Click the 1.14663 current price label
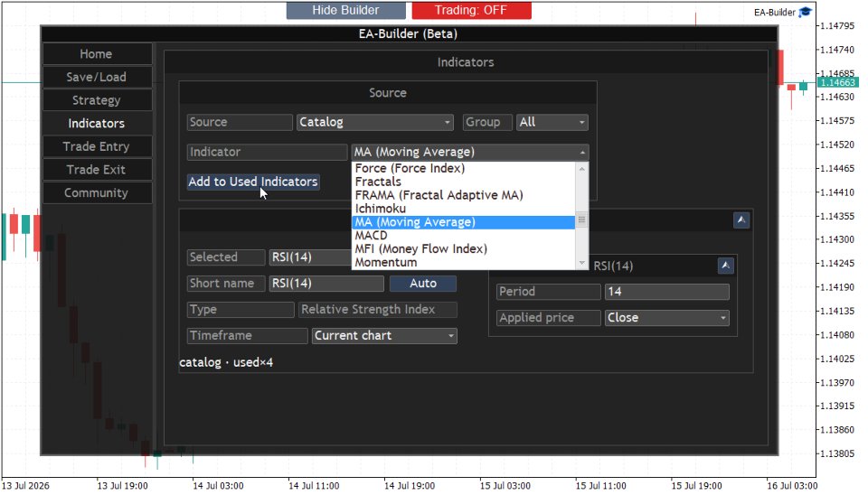The width and height of the screenshot is (868, 495). pyautogui.click(x=838, y=82)
